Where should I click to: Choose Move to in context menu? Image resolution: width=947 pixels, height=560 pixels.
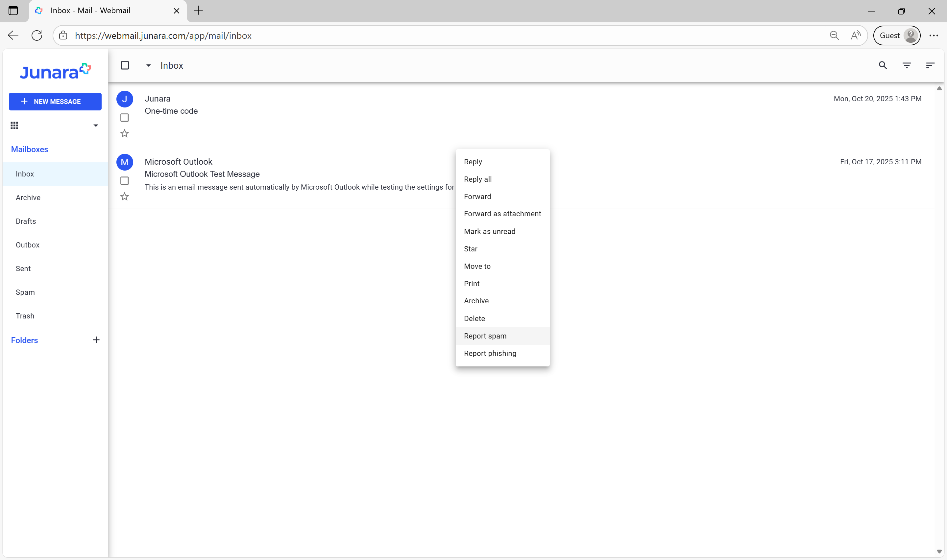[502, 266]
